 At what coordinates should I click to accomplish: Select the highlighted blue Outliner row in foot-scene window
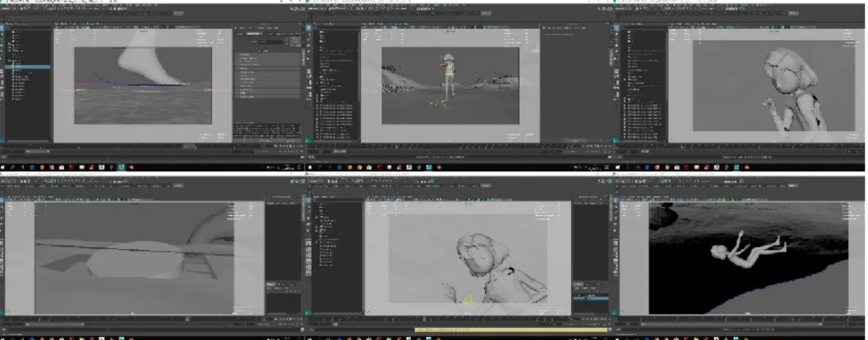point(29,67)
